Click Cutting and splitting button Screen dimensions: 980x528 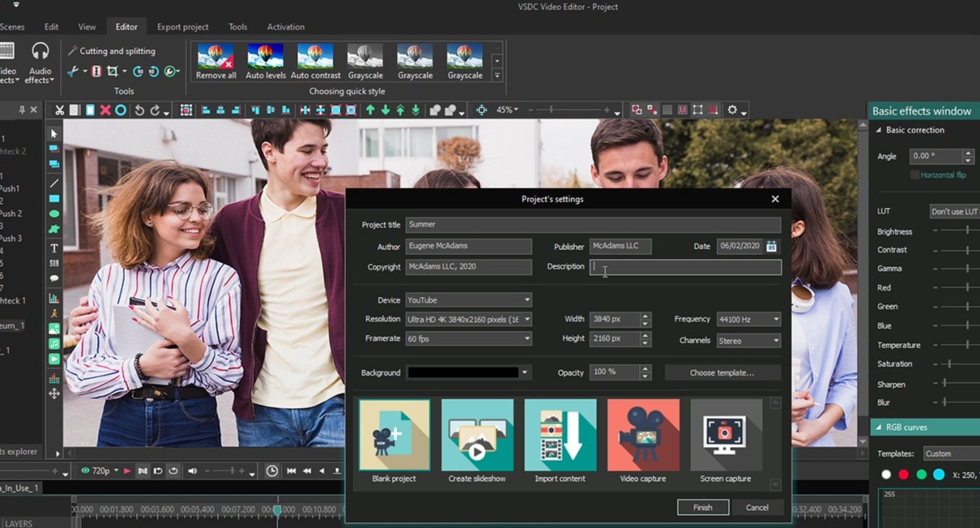click(112, 51)
